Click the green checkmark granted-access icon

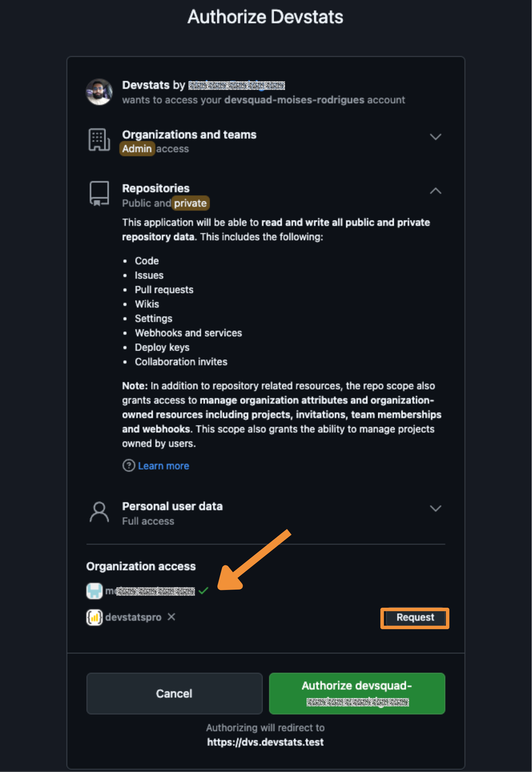tap(204, 591)
